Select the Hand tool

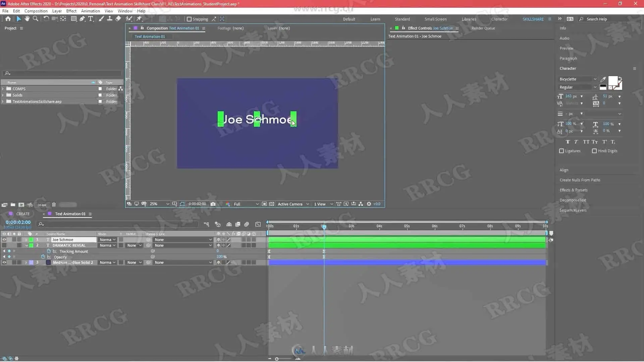pos(27,19)
